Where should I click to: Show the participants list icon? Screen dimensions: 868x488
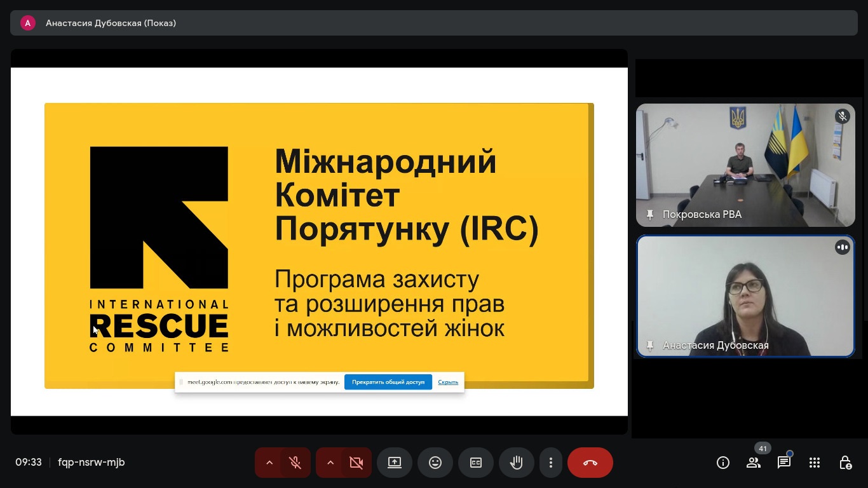(x=754, y=463)
